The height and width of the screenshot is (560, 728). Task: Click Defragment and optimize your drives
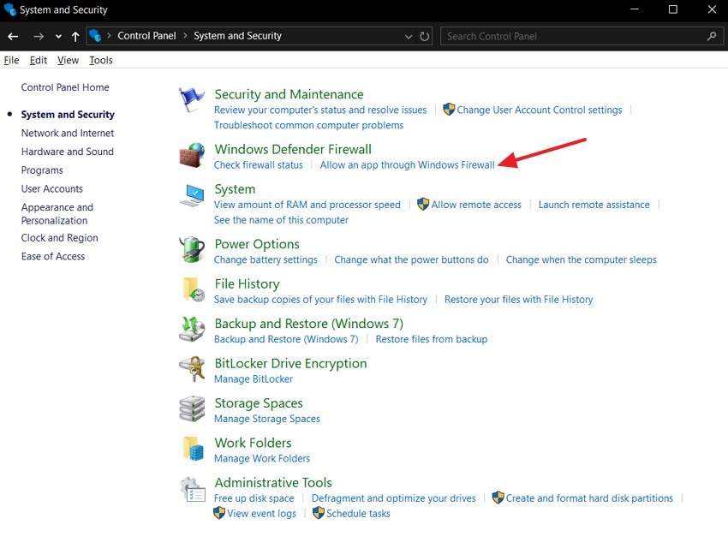pos(393,498)
